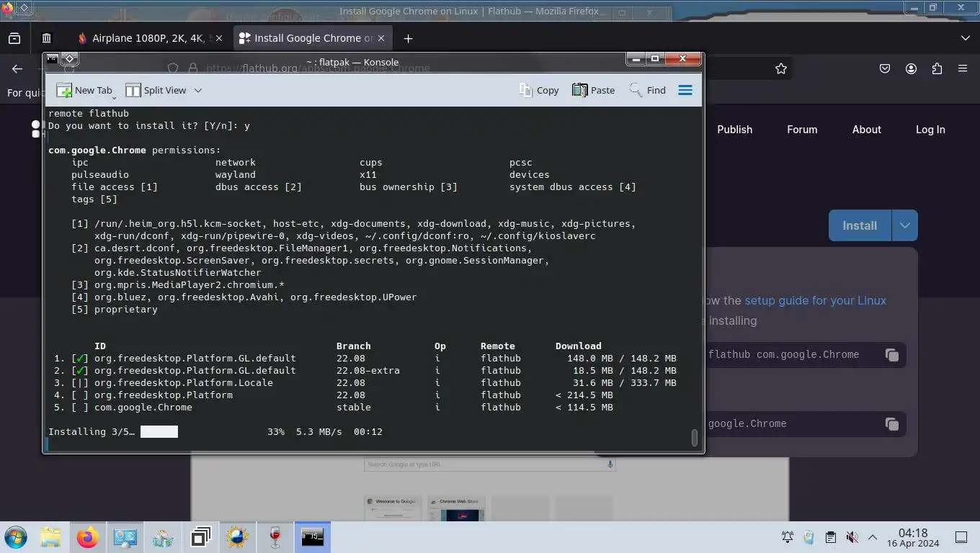The width and height of the screenshot is (980, 553).
Task: Follow the setup guide for your Linux link
Action: point(815,300)
